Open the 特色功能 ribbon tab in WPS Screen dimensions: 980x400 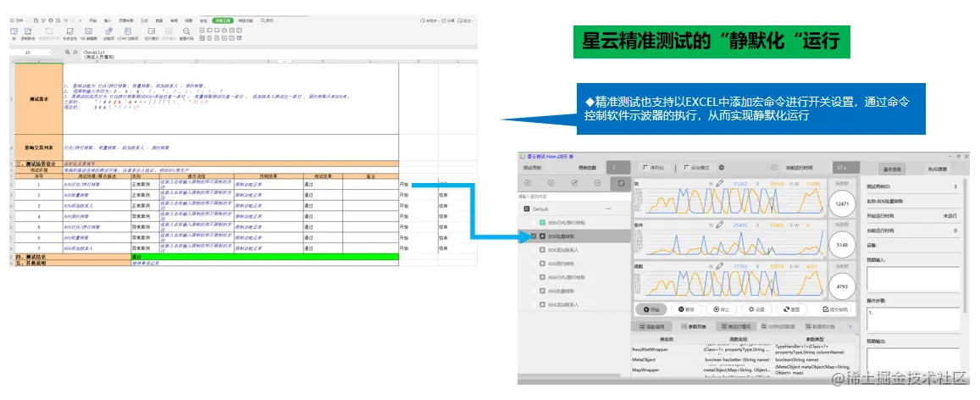click(244, 20)
